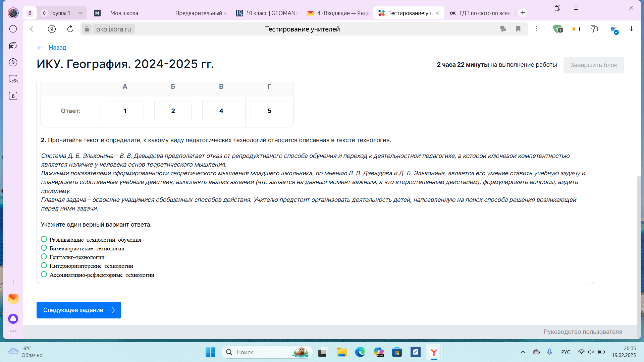Screen dimensions: 644x362
Task: Click answer field under column В
Action: pos(221,111)
